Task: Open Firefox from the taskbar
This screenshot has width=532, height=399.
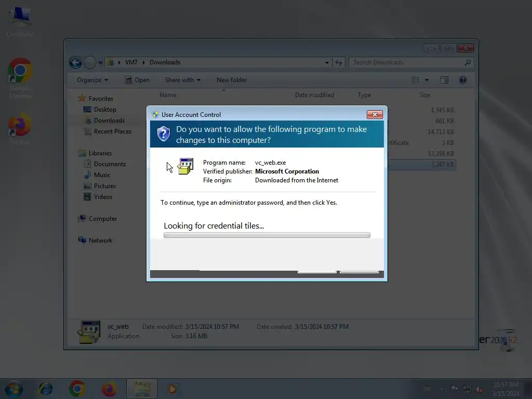Action: click(x=109, y=389)
